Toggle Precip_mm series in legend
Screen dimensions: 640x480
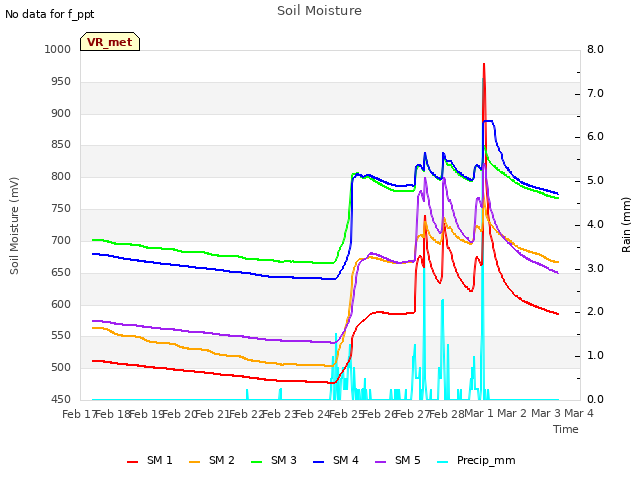[476, 460]
